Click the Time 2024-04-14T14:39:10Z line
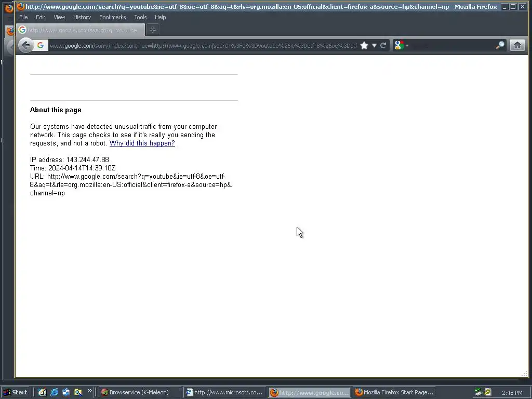This screenshot has width=532, height=399. tap(73, 168)
